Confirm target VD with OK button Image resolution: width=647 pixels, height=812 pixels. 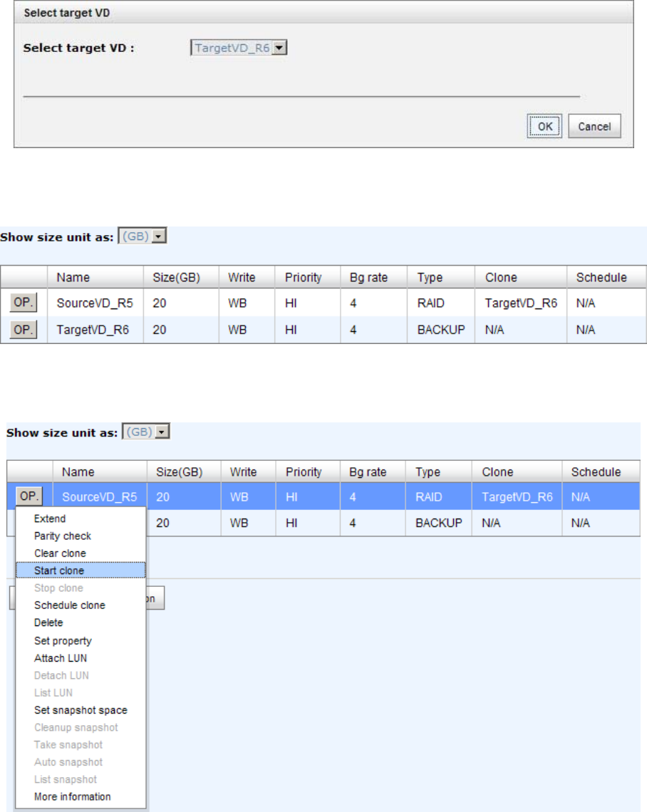544,126
